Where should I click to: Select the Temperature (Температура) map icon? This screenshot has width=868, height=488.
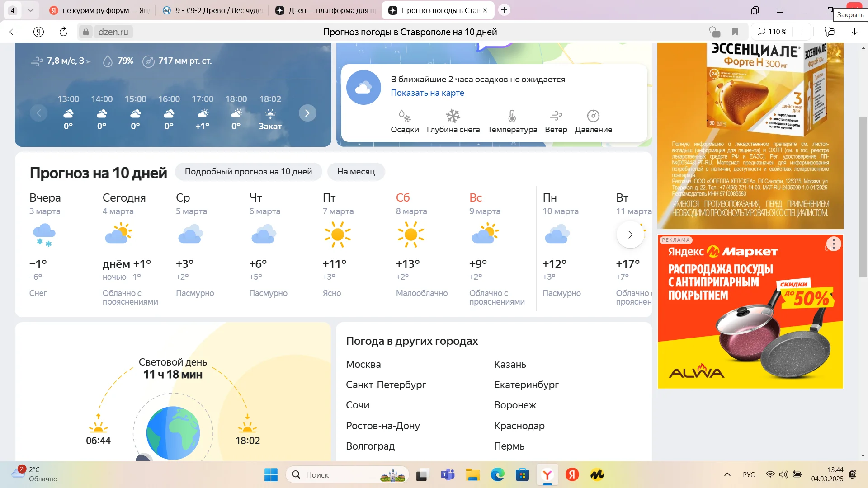pos(512,117)
